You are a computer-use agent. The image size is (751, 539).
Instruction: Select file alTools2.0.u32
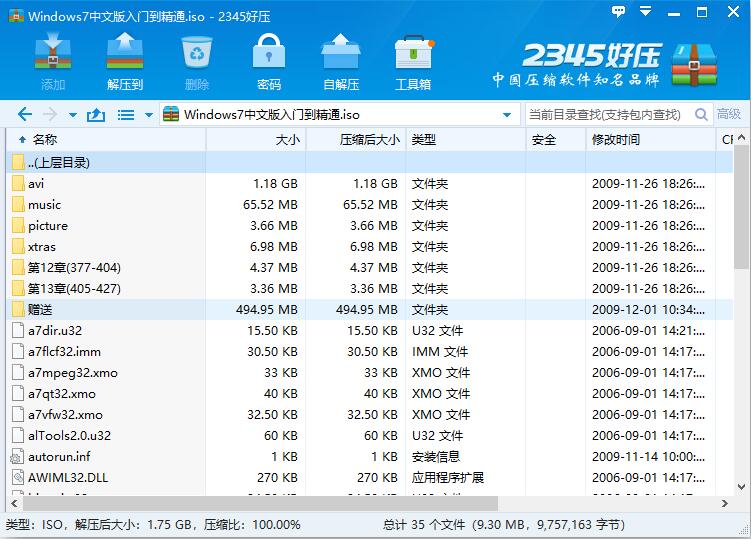(370, 436)
